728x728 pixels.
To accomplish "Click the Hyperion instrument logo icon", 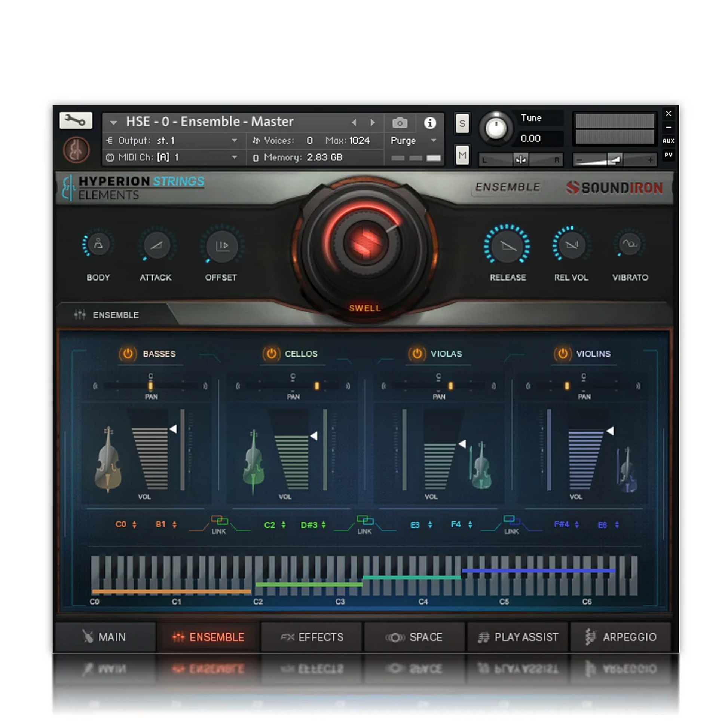I will pyautogui.click(x=76, y=150).
